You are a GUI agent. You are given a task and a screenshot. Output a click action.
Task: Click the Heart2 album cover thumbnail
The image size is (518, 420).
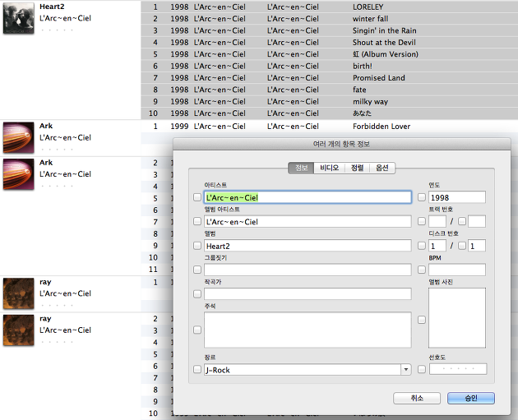coord(18,18)
